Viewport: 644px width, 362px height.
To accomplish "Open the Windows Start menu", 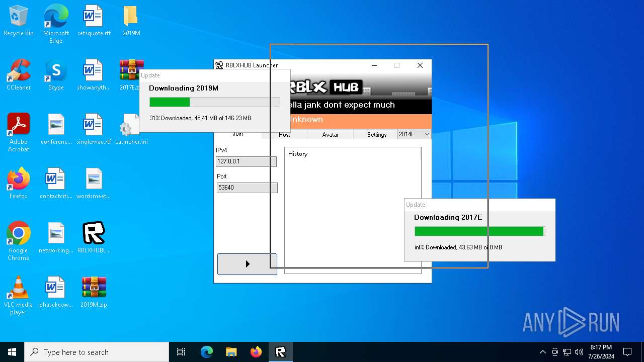I will [x=12, y=352].
